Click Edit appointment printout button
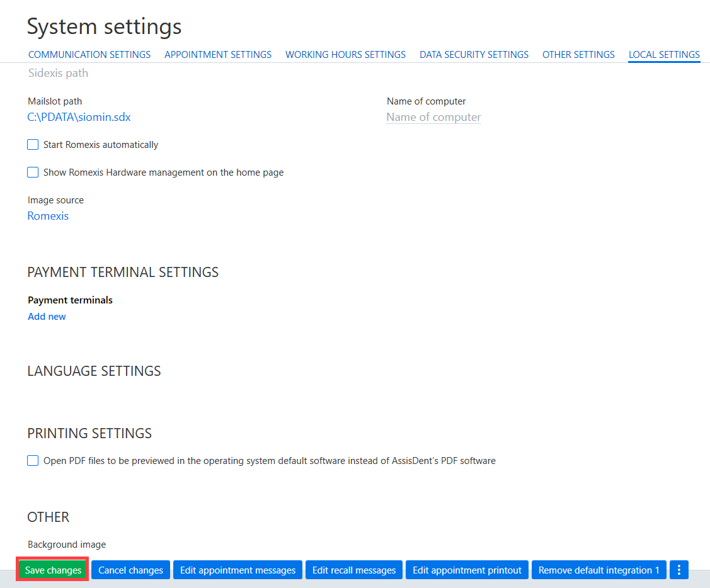The height and width of the screenshot is (588, 710). click(467, 570)
